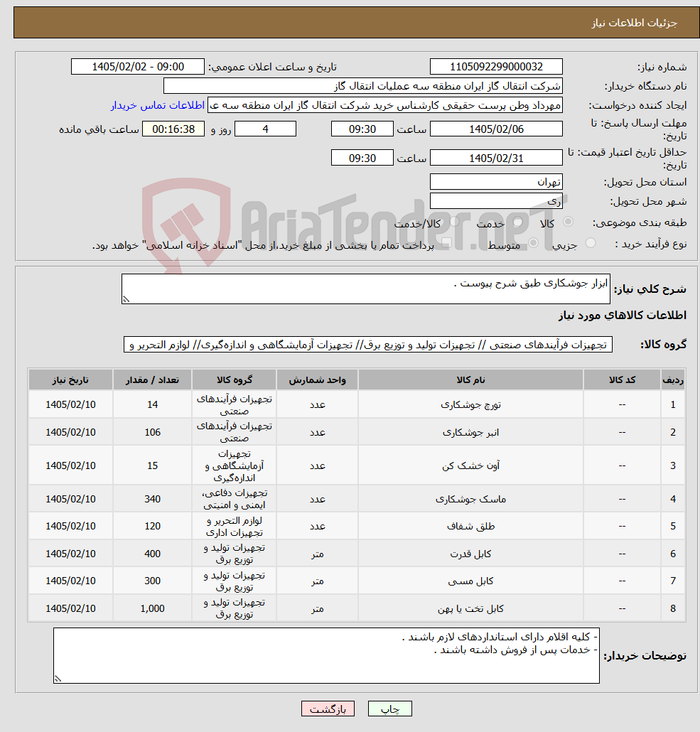Click the نام کالا column header
The height and width of the screenshot is (732, 700).
pyautogui.click(x=470, y=380)
